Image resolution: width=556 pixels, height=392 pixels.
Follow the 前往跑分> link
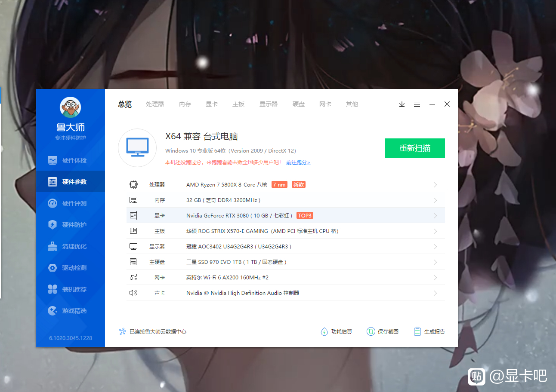pyautogui.click(x=298, y=162)
